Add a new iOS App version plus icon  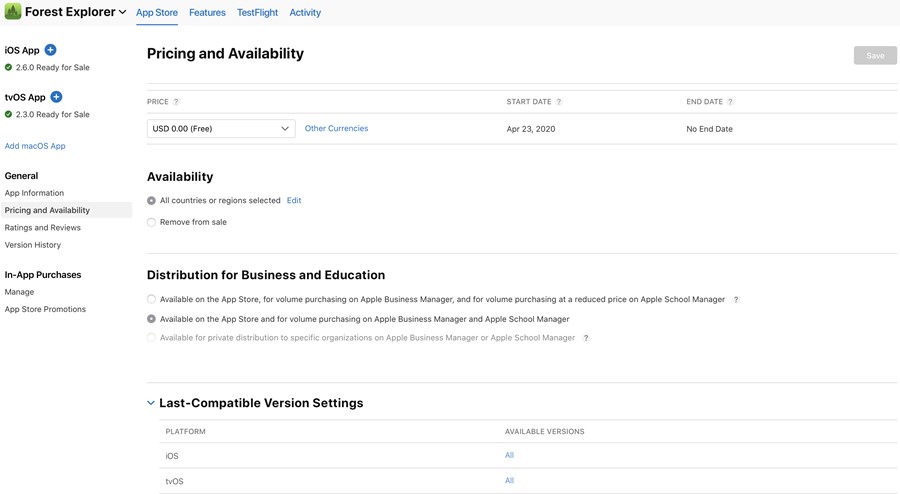51,50
